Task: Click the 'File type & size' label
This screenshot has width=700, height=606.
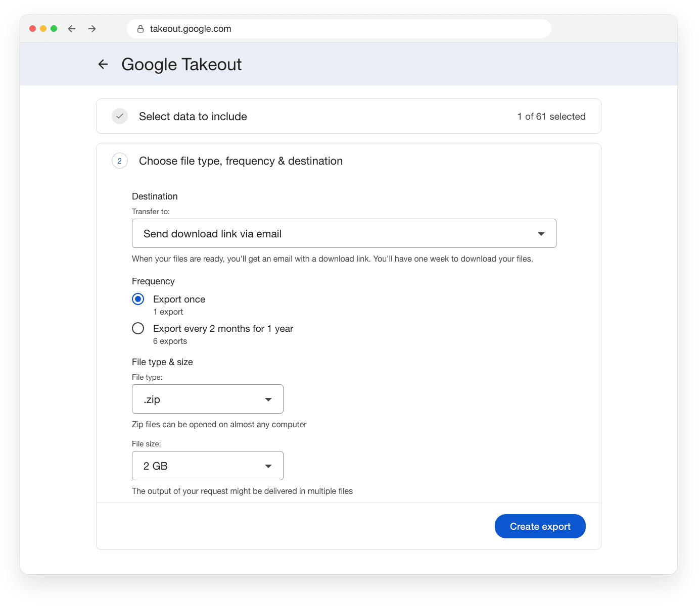Action: click(x=162, y=362)
